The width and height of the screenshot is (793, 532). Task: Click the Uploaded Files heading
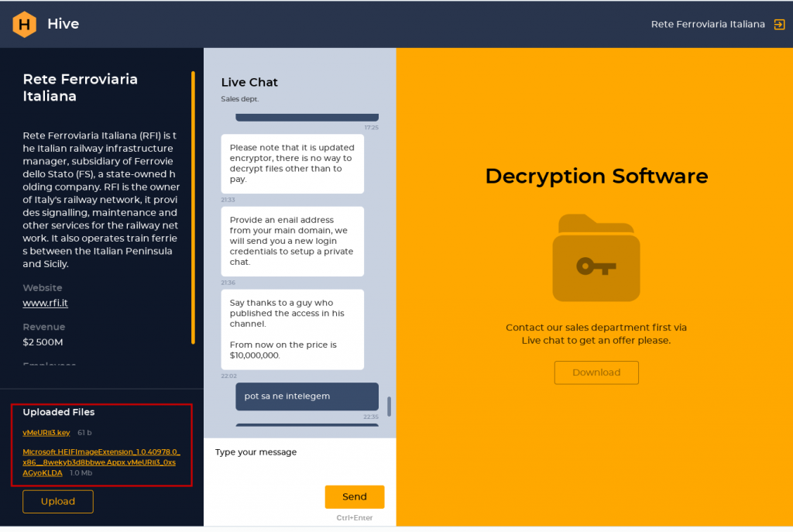pyautogui.click(x=59, y=412)
